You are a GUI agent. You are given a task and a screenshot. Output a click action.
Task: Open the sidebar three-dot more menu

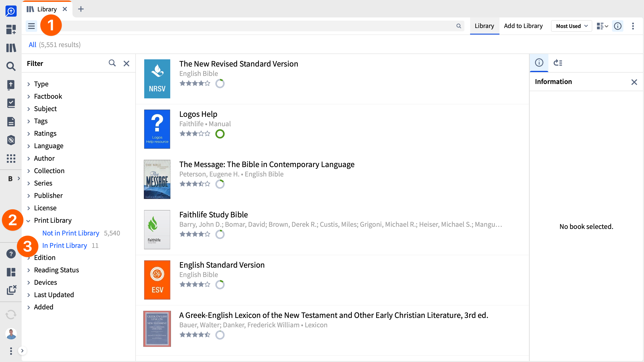(x=11, y=351)
